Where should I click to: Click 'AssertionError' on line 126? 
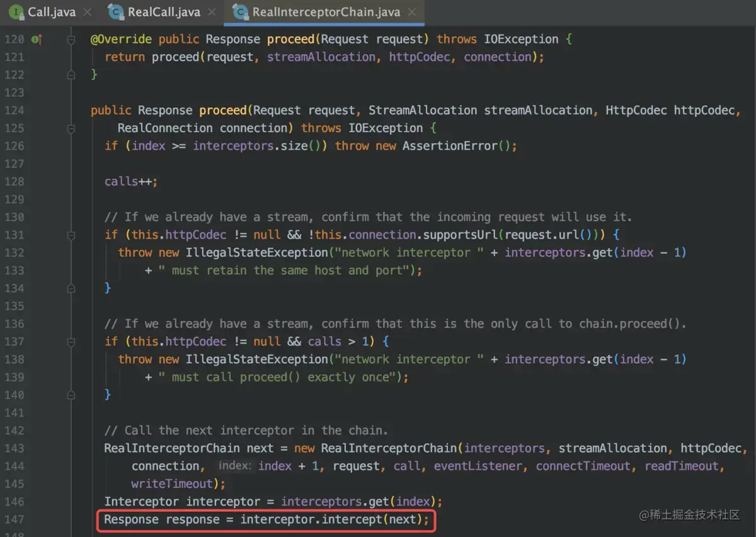pos(450,146)
